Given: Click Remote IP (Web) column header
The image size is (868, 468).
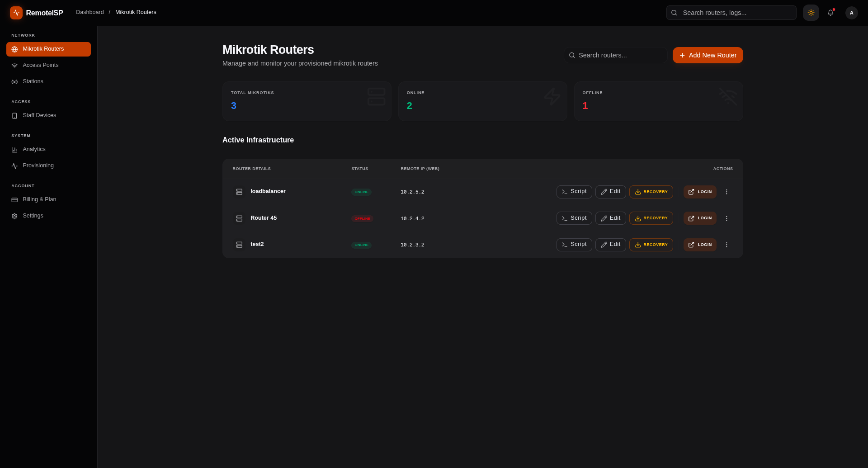Looking at the screenshot, I should (420, 169).
